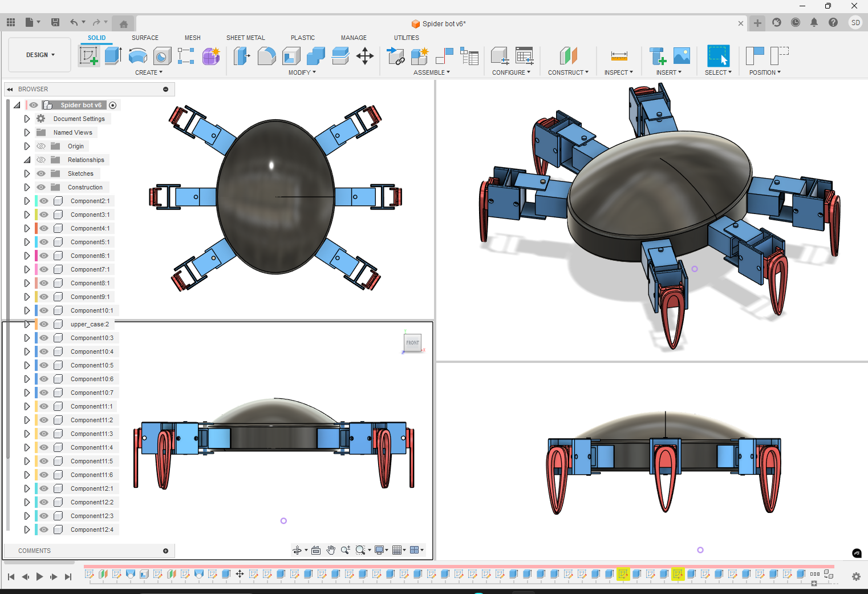This screenshot has width=868, height=594.
Task: Open the UTILITIES tab
Action: (406, 38)
